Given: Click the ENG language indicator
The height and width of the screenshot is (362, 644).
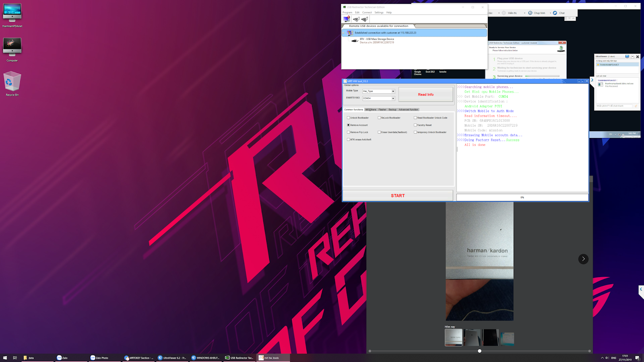Looking at the screenshot, I should click(614, 358).
